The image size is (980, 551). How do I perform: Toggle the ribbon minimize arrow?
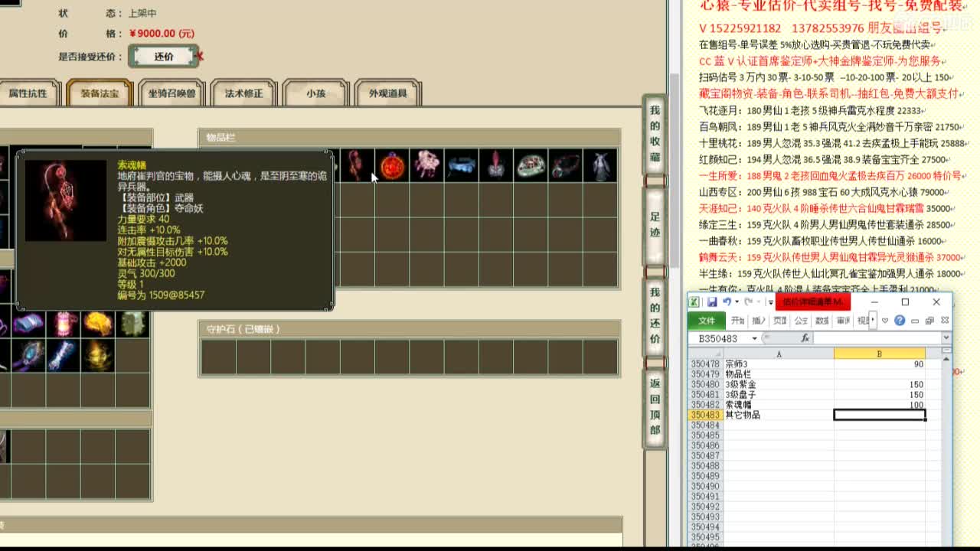pyautogui.click(x=885, y=321)
